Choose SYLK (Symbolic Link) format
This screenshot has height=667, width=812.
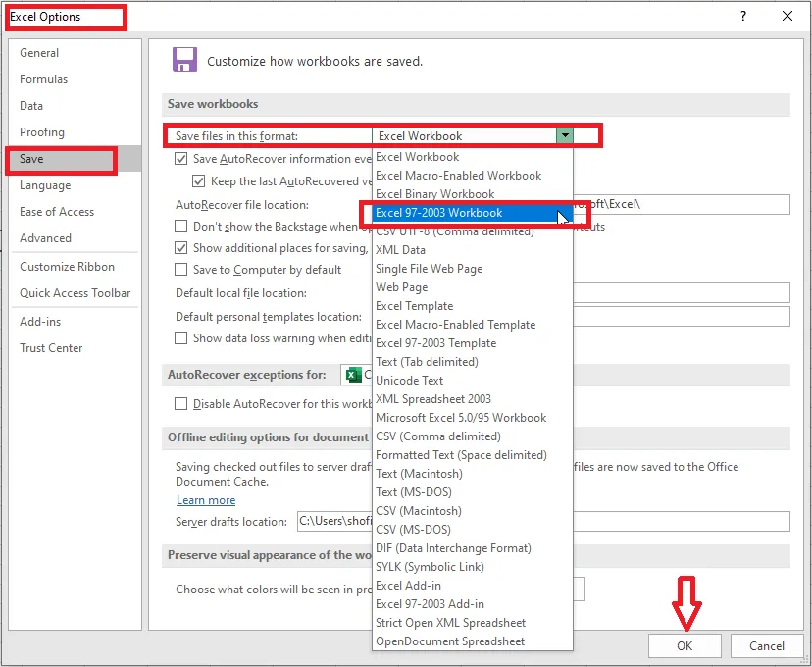(x=473, y=567)
